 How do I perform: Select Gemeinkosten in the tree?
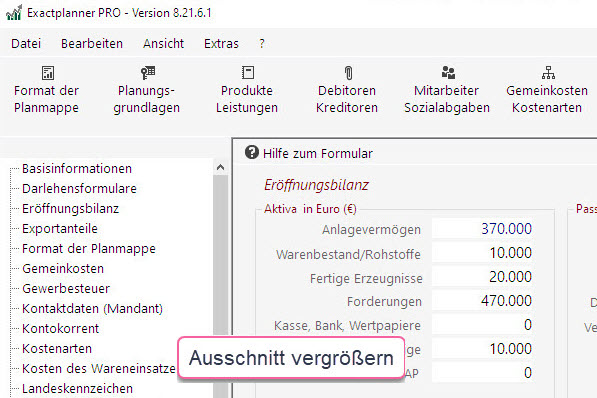pos(63,269)
